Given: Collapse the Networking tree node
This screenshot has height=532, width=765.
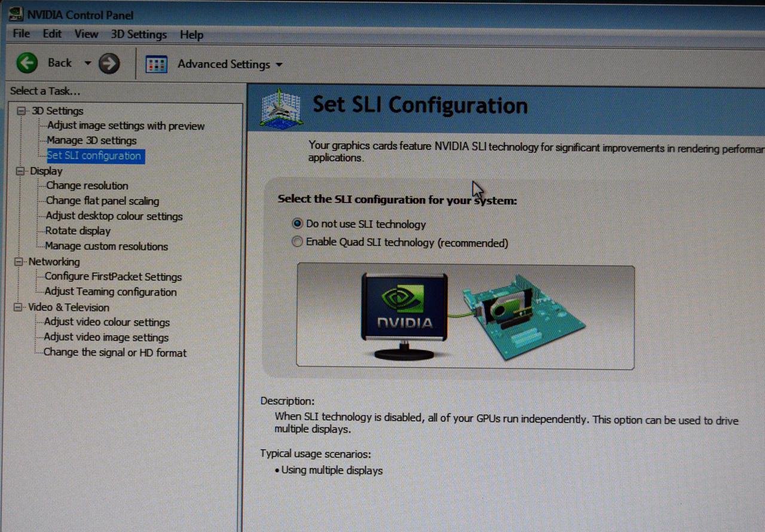Looking at the screenshot, I should pyautogui.click(x=19, y=261).
